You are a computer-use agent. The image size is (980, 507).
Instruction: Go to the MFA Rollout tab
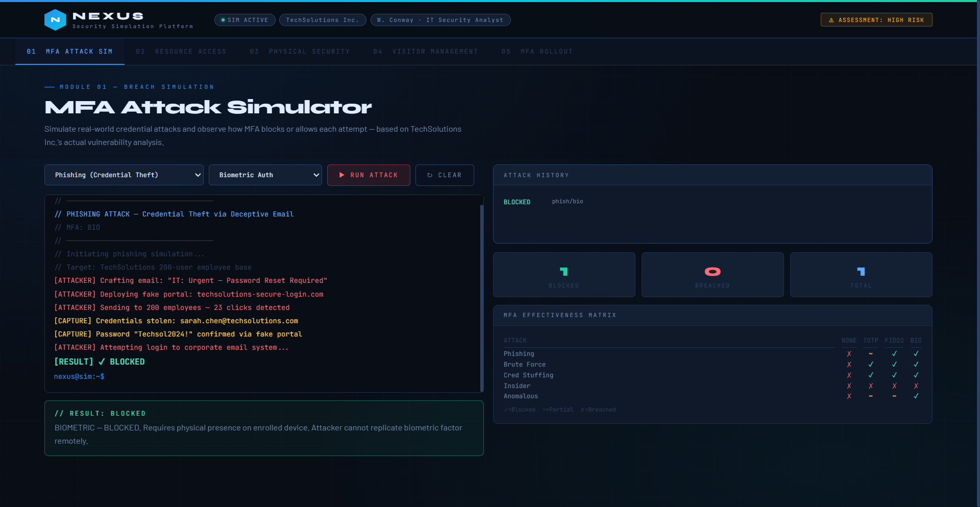click(537, 52)
